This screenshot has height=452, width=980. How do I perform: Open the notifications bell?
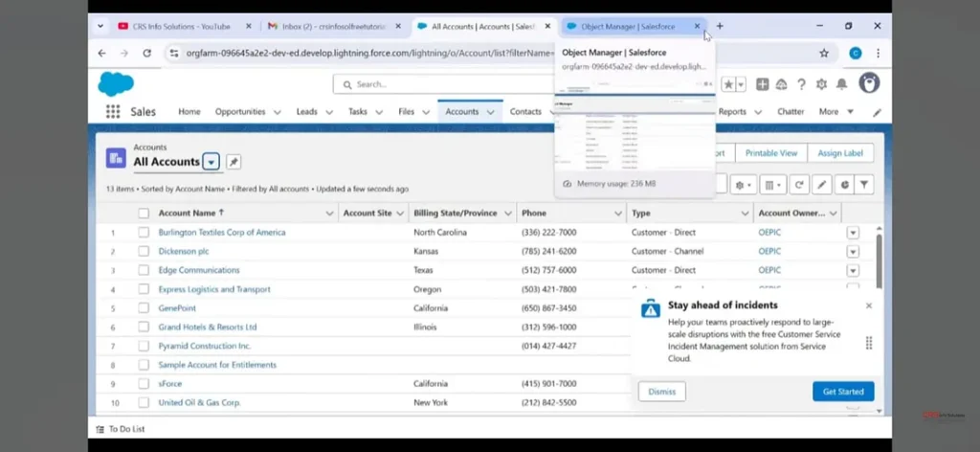pos(841,84)
